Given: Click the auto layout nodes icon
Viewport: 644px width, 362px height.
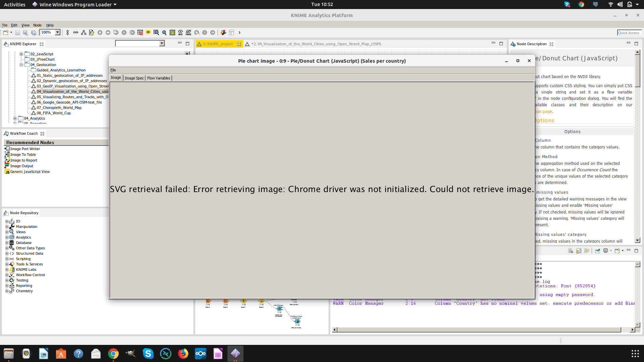Looking at the screenshot, I should coord(84,33).
